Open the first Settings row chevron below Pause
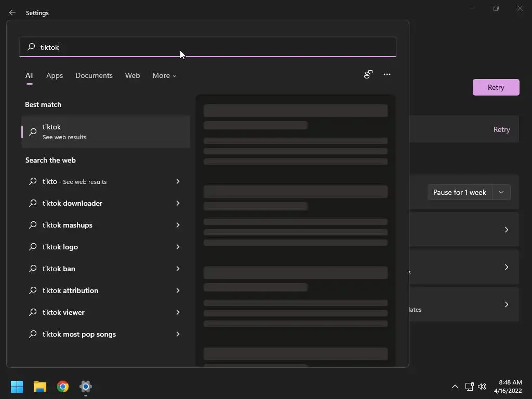 [506, 230]
